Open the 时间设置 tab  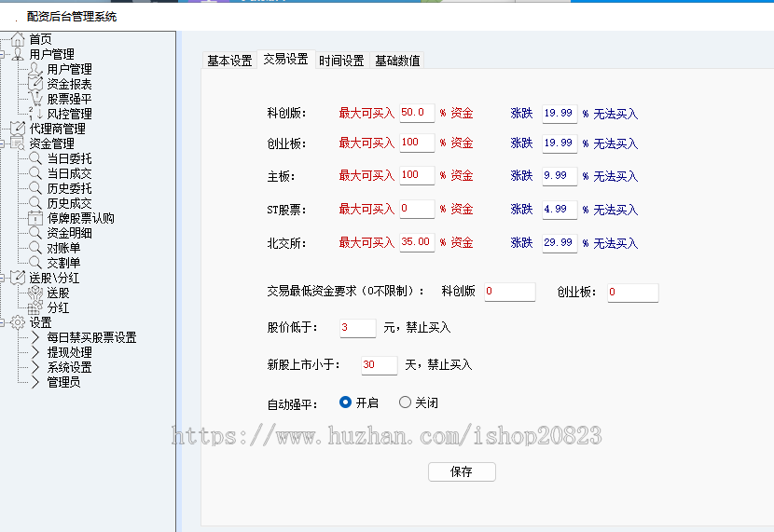tap(341, 61)
